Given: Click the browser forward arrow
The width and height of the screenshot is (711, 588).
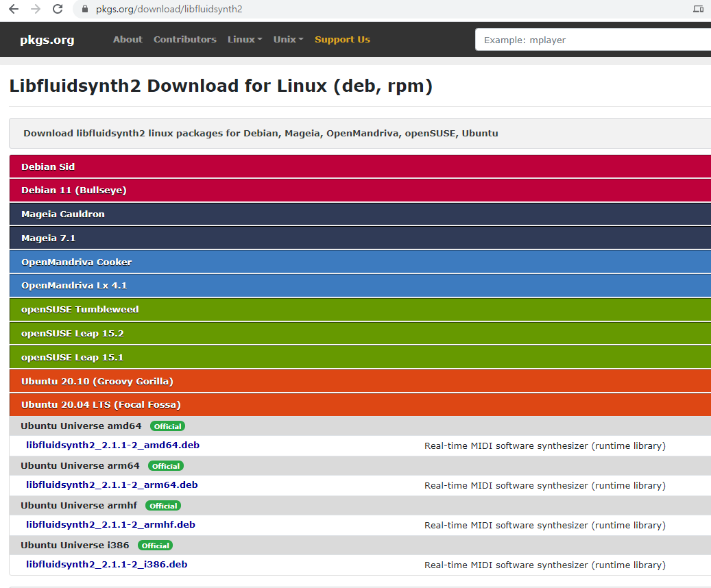Looking at the screenshot, I should [36, 9].
